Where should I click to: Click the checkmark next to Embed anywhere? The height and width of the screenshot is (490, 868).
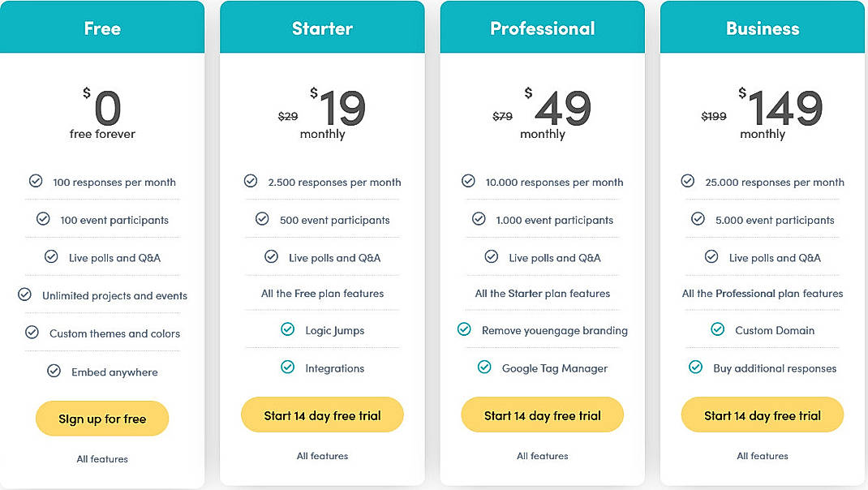click(x=54, y=372)
